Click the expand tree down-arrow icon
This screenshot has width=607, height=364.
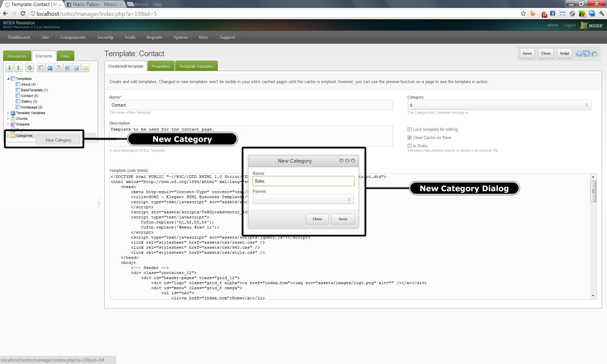(x=9, y=67)
